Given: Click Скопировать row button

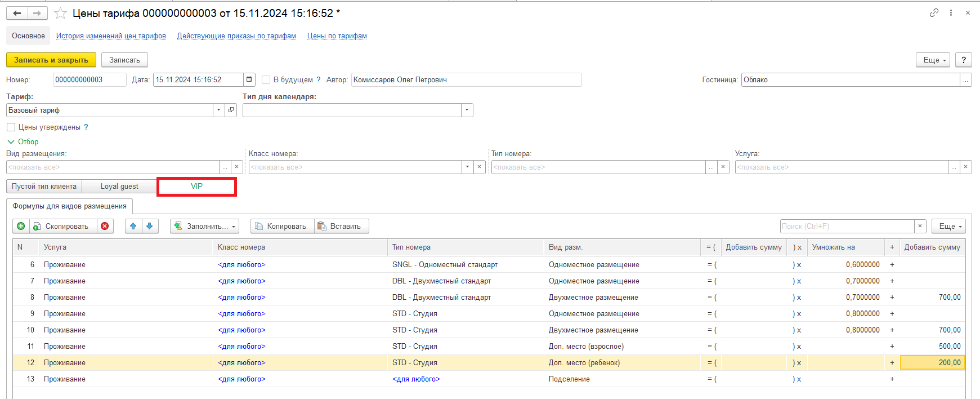Looking at the screenshot, I should coord(63,226).
